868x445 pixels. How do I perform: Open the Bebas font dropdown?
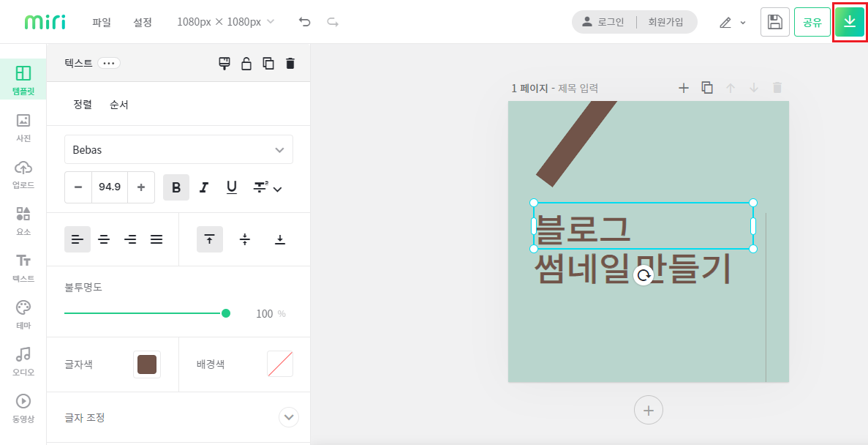coord(179,149)
